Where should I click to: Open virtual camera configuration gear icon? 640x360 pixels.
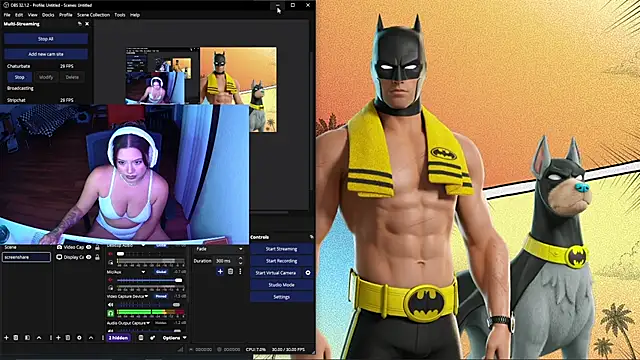[x=308, y=273]
